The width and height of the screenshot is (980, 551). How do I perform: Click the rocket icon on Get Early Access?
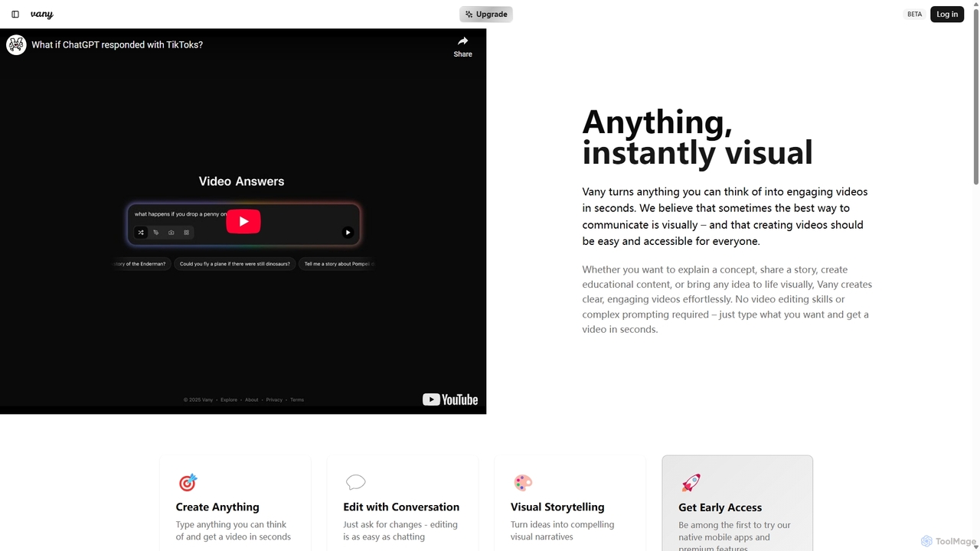pyautogui.click(x=691, y=482)
